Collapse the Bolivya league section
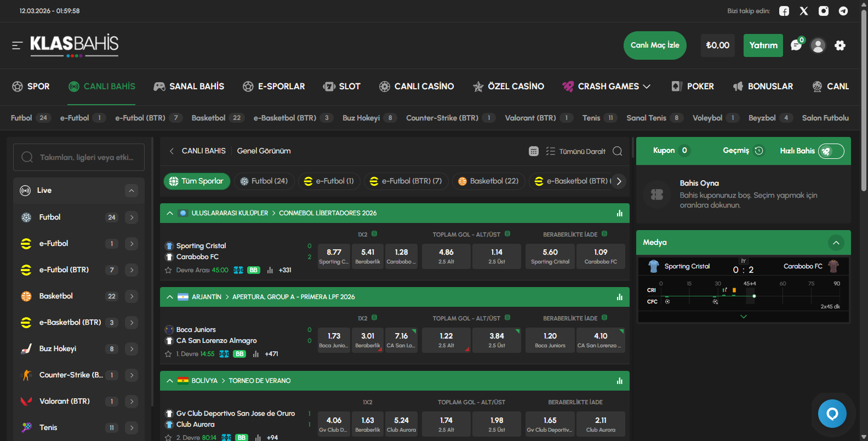The image size is (868, 441). 170,381
